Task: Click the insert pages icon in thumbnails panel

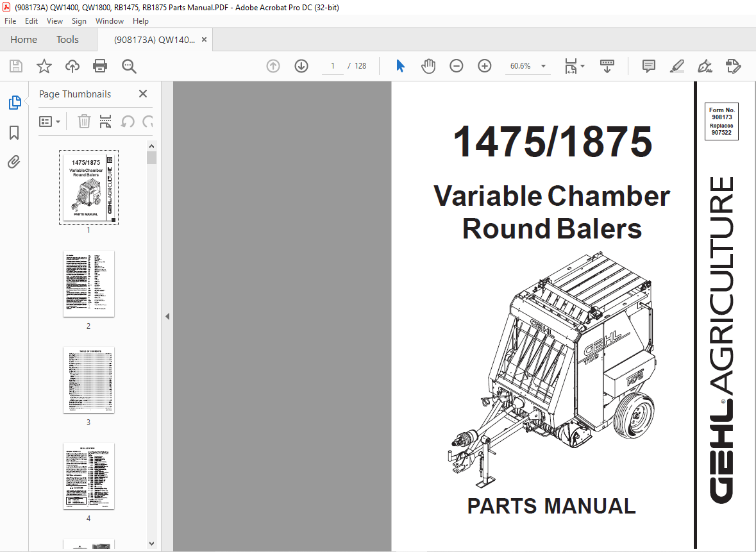Action: (105, 121)
